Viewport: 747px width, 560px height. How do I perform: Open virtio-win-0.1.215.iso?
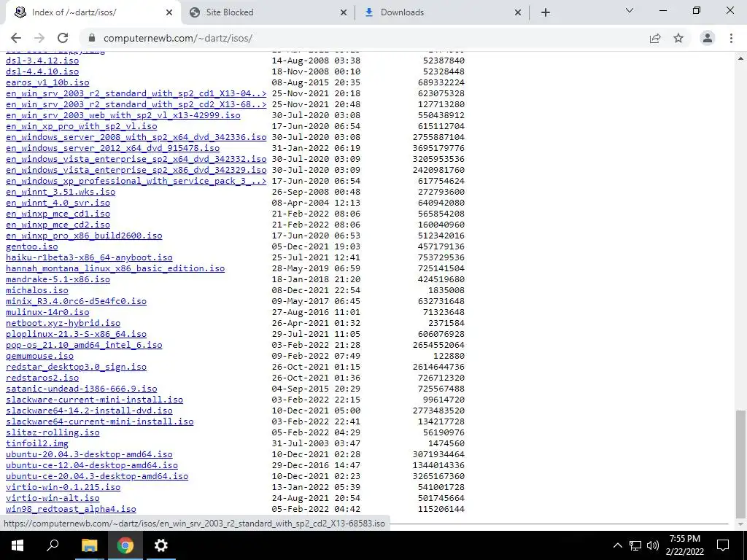coord(63,488)
